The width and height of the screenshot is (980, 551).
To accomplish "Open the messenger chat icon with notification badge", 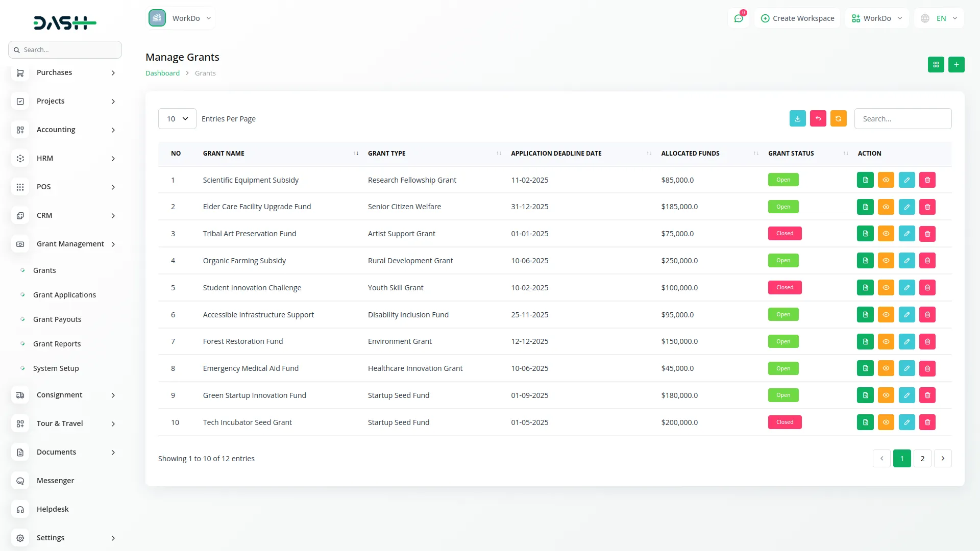I will (x=739, y=18).
